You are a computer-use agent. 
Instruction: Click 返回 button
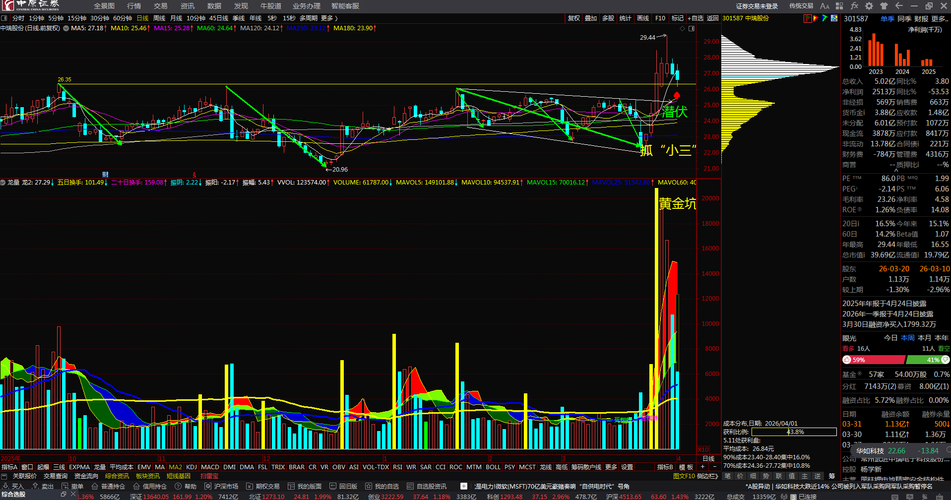713,18
